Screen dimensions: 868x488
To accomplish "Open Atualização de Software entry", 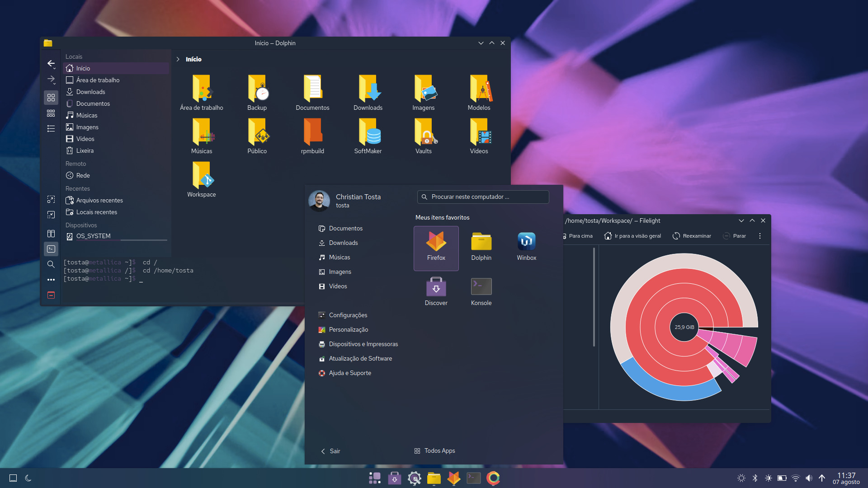I will 355,358.
